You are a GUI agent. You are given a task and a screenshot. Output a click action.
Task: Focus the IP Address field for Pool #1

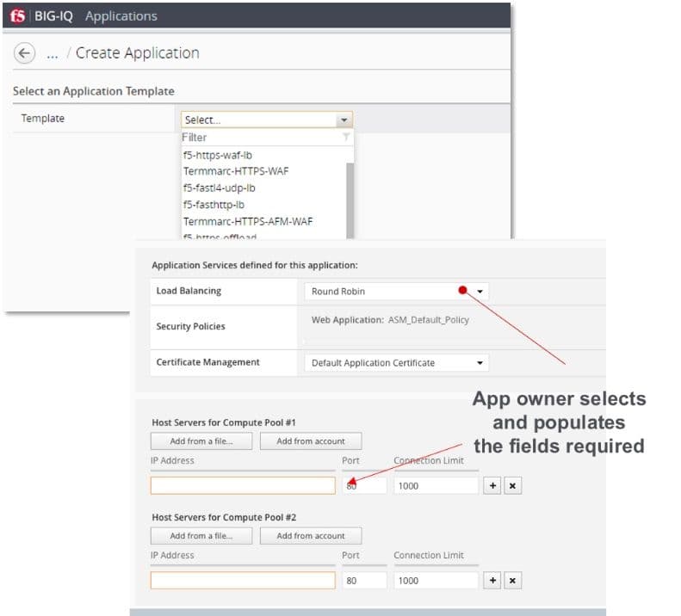coord(243,486)
